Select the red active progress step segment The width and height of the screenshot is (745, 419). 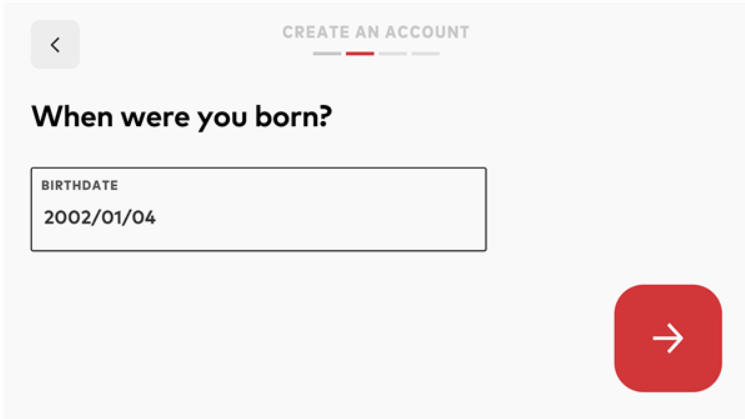tap(360, 53)
